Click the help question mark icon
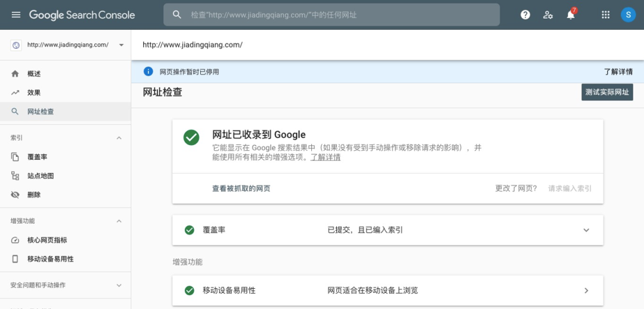The image size is (644, 309). coord(525,15)
